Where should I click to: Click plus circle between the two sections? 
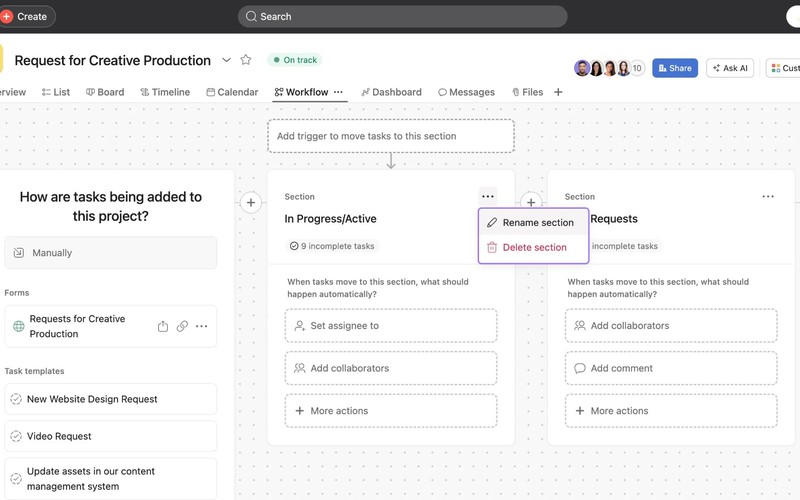coord(531,201)
